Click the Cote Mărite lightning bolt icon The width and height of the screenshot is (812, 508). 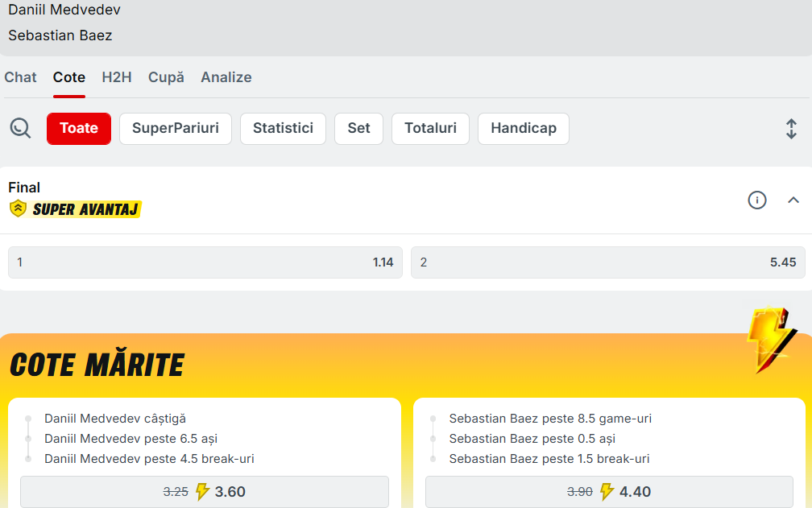click(x=771, y=340)
